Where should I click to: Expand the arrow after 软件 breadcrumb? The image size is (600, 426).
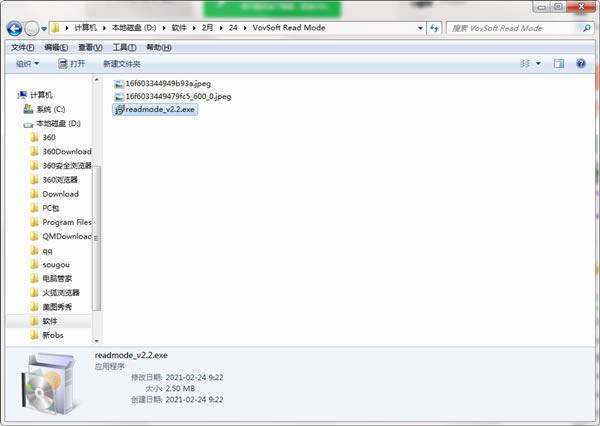point(194,28)
